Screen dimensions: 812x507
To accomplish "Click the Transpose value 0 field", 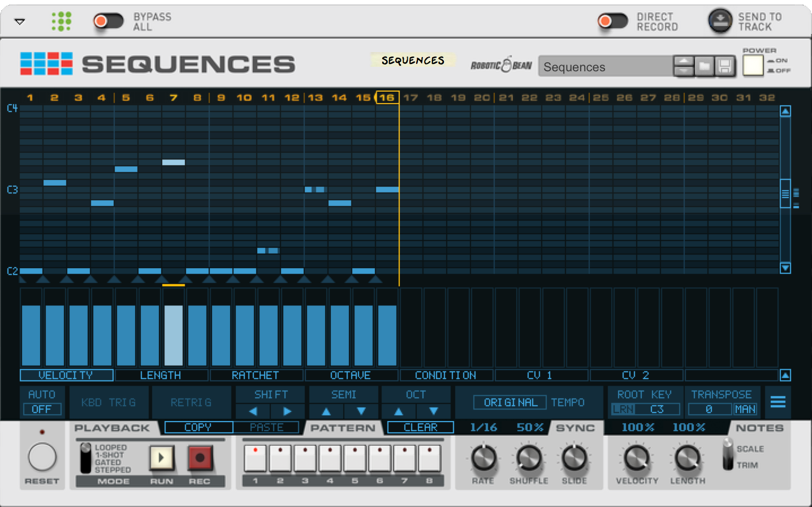I will tap(709, 409).
